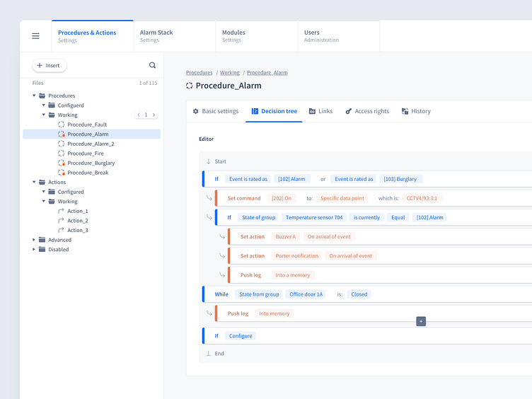Go to next page in Working folder pager

pyautogui.click(x=154, y=115)
